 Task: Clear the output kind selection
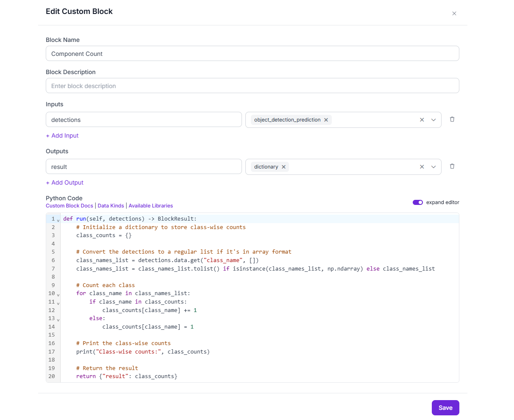422,167
